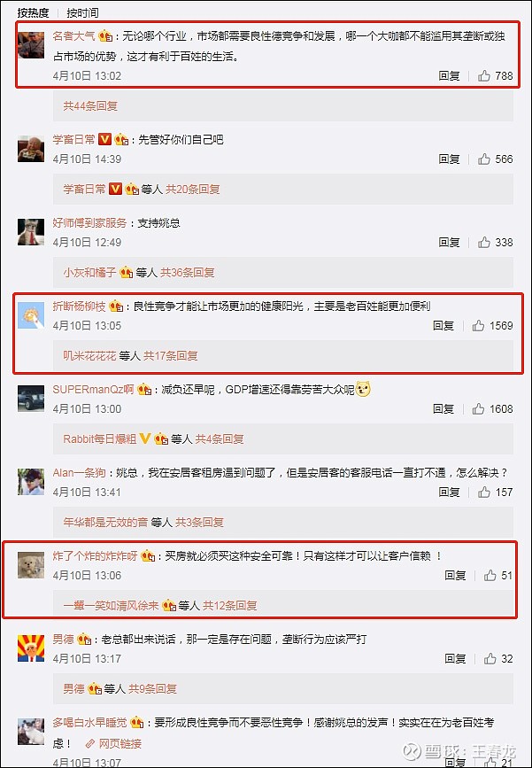The width and height of the screenshot is (532, 768).
Task: Sort comments by 按热度 tab
Action: (34, 12)
